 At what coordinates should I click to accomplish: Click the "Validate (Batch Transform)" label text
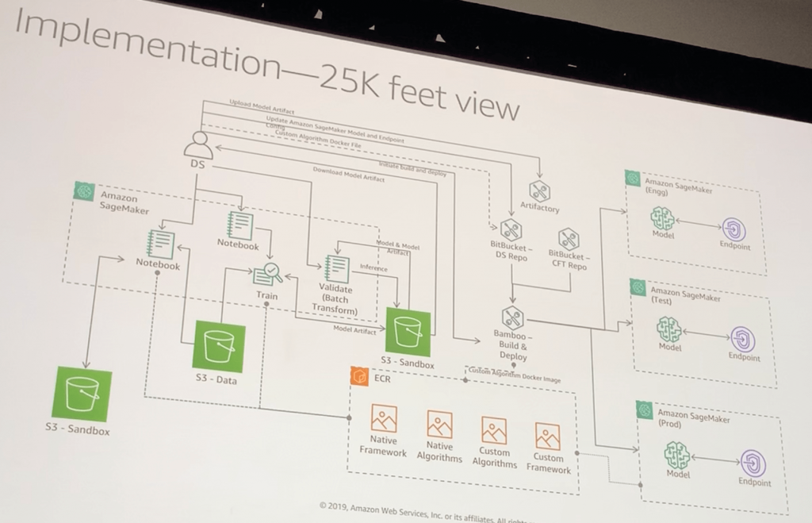pos(335,299)
